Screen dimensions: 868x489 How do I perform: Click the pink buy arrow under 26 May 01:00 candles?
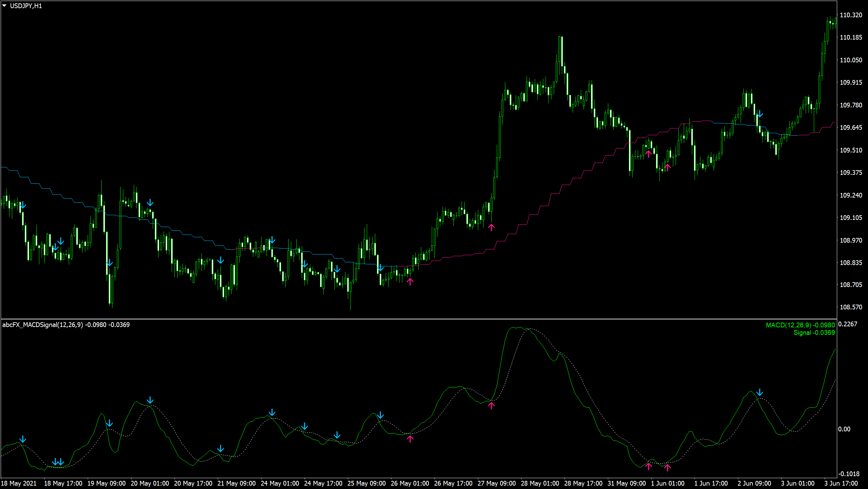click(x=410, y=281)
